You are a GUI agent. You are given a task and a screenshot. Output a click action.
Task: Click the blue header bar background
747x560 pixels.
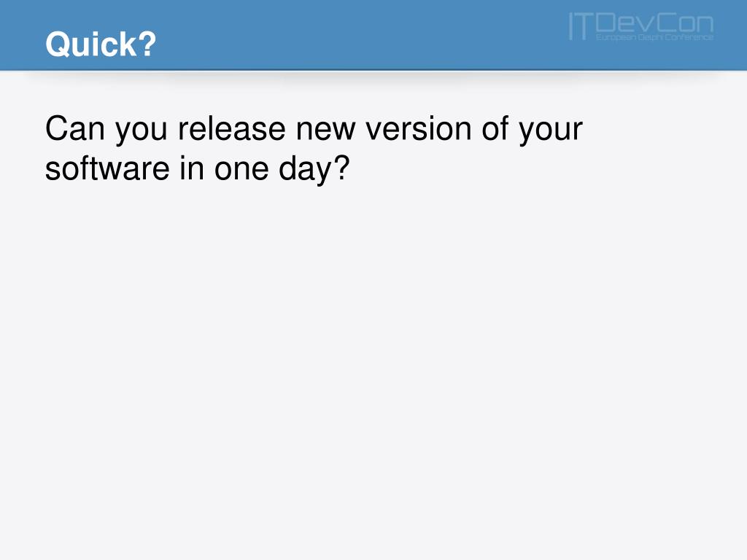362,35
